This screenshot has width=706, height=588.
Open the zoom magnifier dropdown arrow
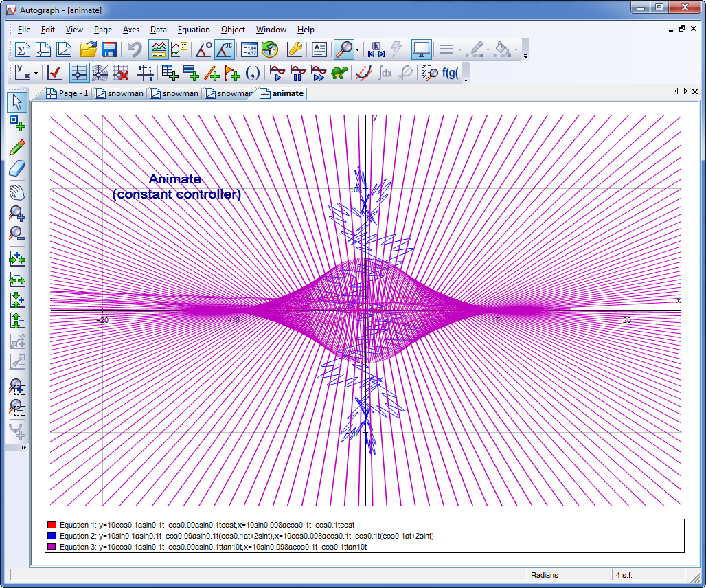point(358,49)
